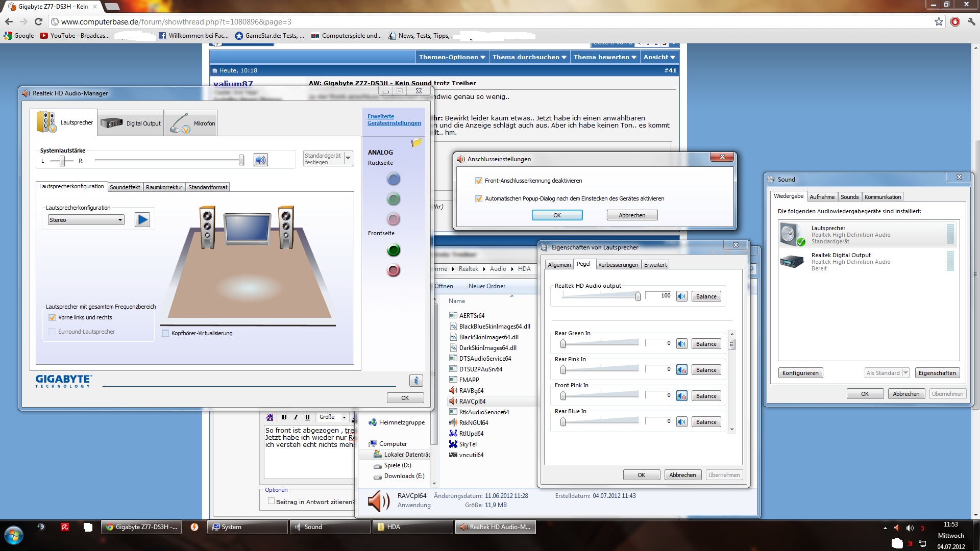
Task: Enable Kopfhörer-Virtualisierung checkbox
Action: click(x=165, y=333)
